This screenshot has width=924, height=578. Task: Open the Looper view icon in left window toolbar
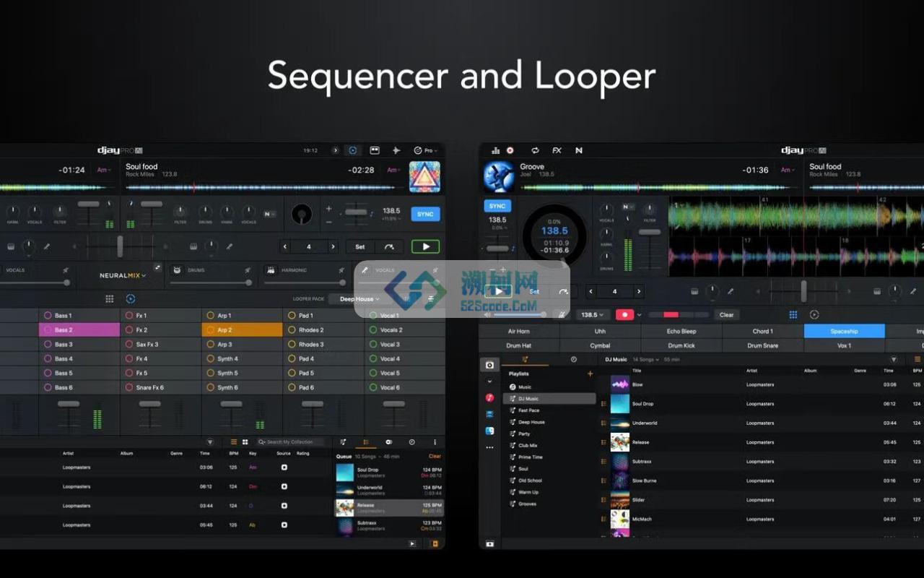(x=352, y=150)
